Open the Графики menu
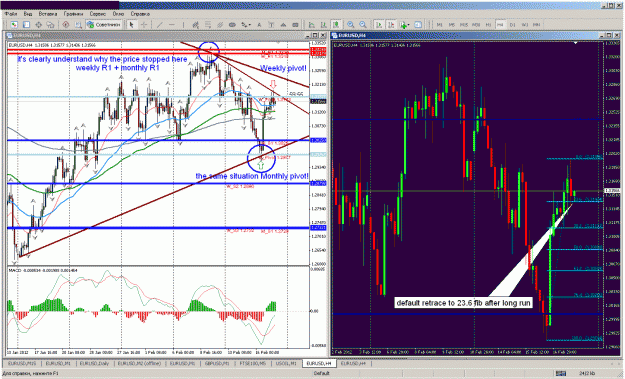This screenshot has width=625, height=379. tap(73, 14)
